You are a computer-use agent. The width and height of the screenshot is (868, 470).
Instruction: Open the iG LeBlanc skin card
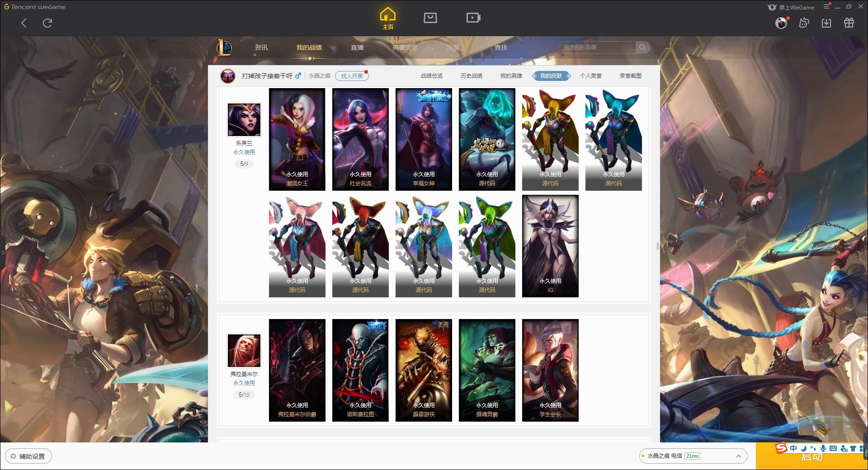pyautogui.click(x=550, y=246)
